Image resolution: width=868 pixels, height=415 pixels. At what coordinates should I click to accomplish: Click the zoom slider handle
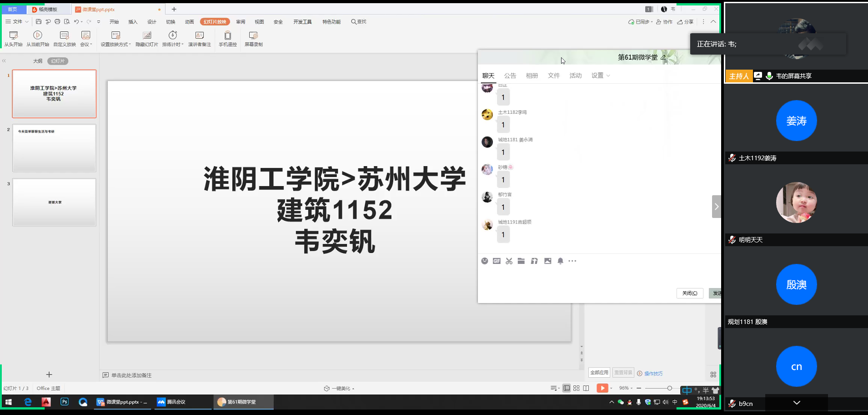click(669, 388)
